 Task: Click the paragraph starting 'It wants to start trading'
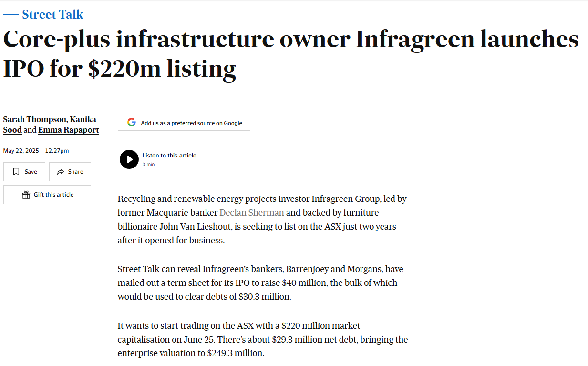coord(263,339)
